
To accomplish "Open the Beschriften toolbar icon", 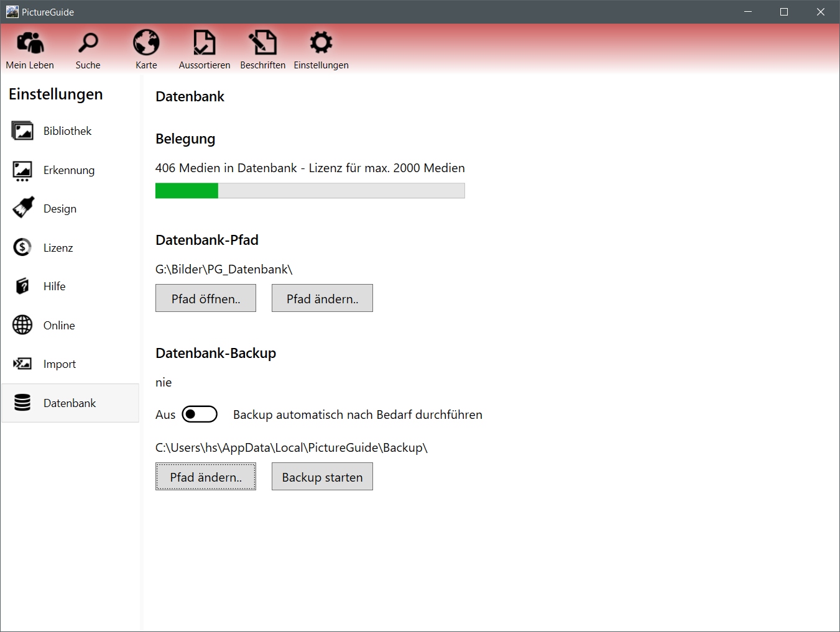I will point(262,43).
